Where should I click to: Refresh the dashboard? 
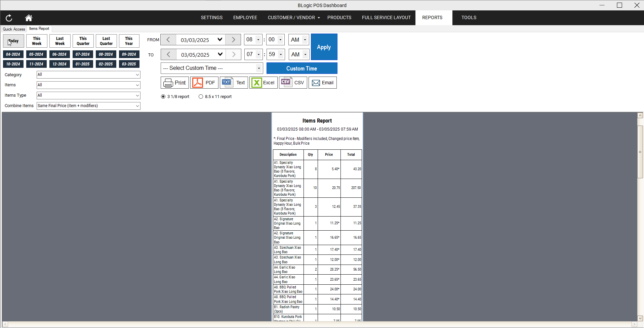point(9,18)
